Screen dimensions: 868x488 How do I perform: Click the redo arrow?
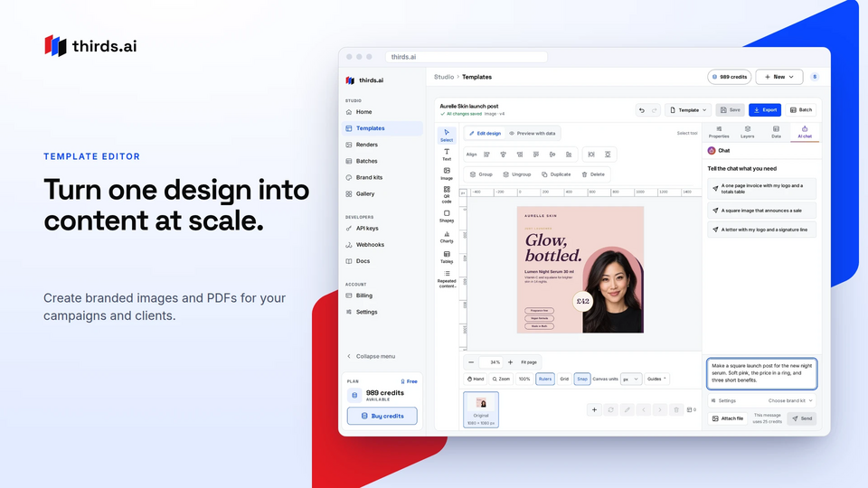click(x=655, y=110)
